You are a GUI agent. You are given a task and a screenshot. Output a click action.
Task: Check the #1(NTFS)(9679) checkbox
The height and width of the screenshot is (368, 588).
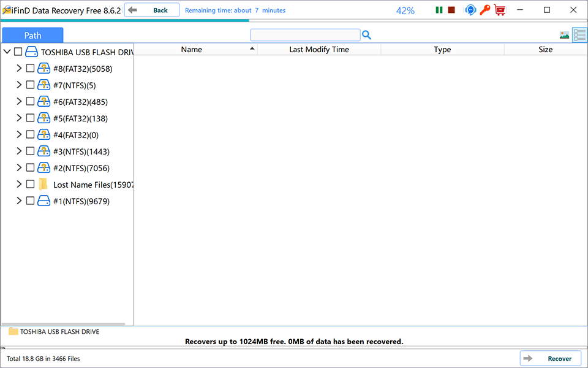pos(31,201)
